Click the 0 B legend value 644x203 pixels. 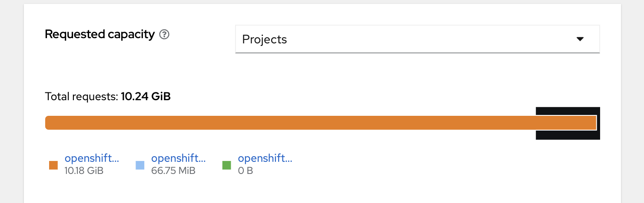point(246,170)
